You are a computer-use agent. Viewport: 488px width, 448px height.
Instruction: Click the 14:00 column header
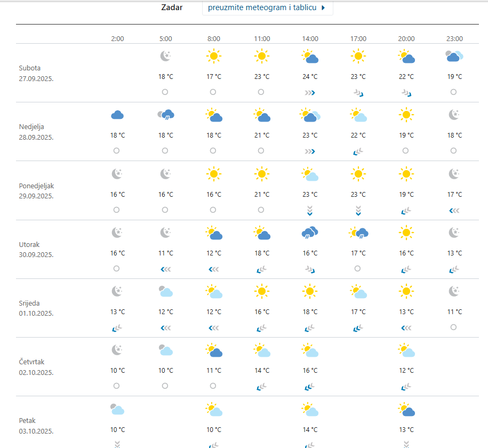pos(310,39)
